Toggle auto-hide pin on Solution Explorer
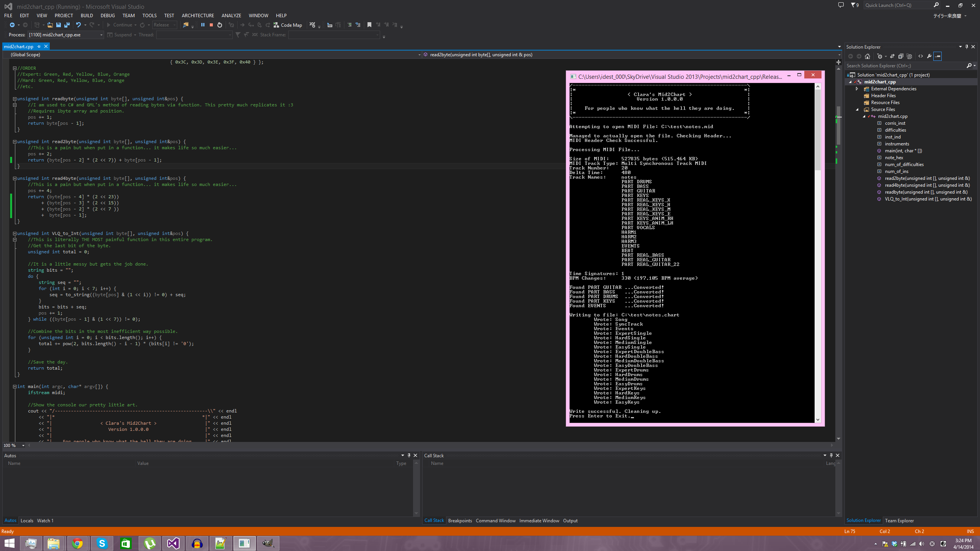This screenshot has height=551, width=980. 967,47
